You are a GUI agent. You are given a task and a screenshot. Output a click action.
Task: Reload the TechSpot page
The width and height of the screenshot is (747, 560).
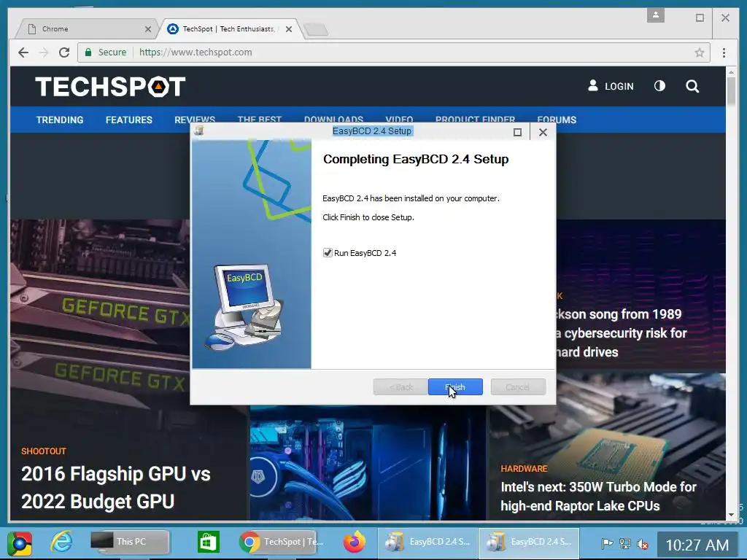[64, 52]
